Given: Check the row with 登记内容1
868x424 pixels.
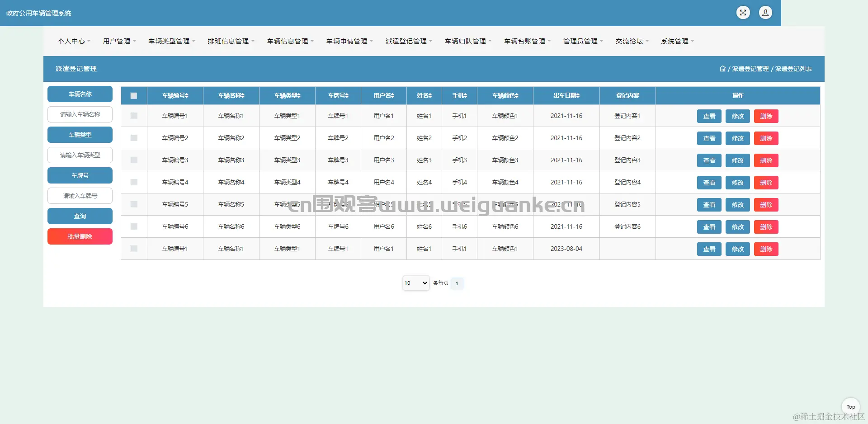Looking at the screenshot, I should (x=134, y=116).
